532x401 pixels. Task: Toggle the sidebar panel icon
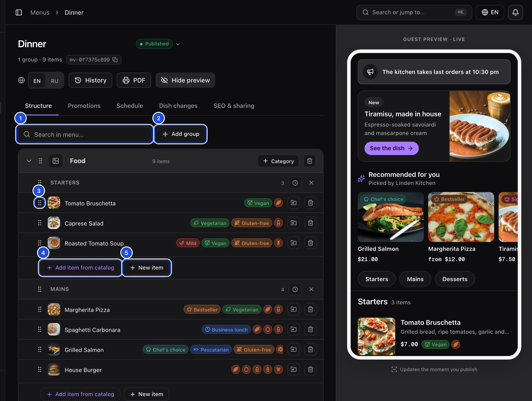18,12
